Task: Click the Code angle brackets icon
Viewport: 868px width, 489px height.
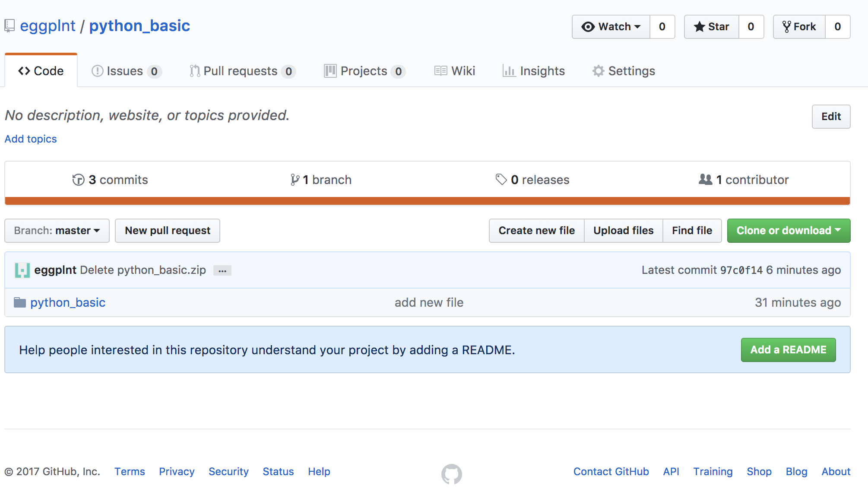Action: coord(24,71)
